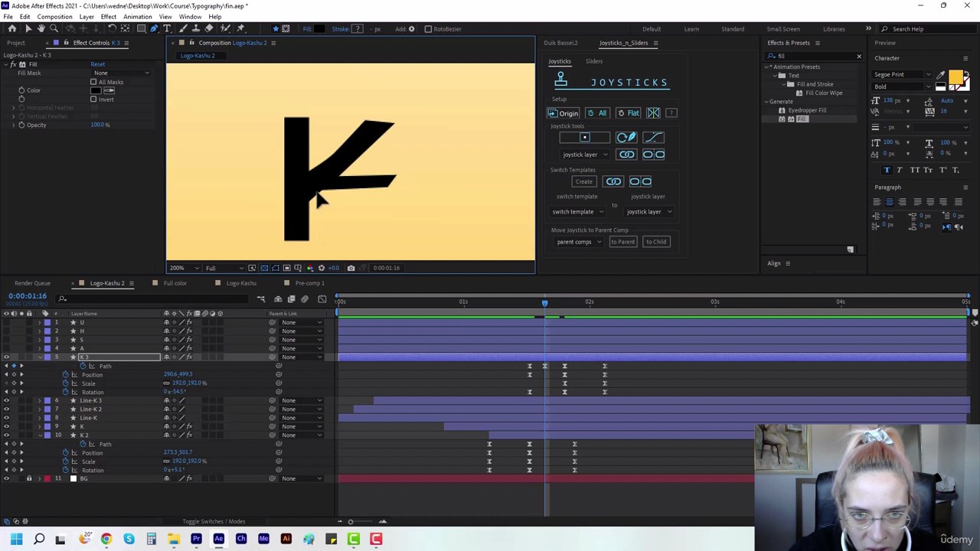
Task: Select the Eraser tool
Action: click(x=209, y=29)
